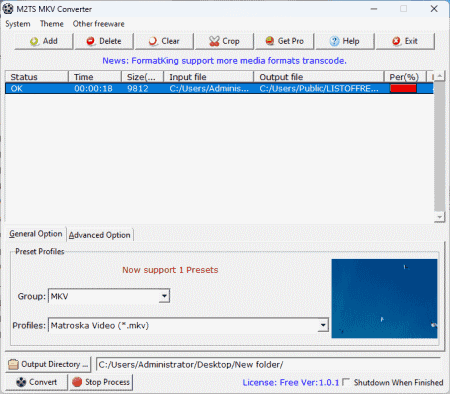Screen dimensions: 450x394
Task: Clear the file list using Clear icon
Action: point(153,41)
